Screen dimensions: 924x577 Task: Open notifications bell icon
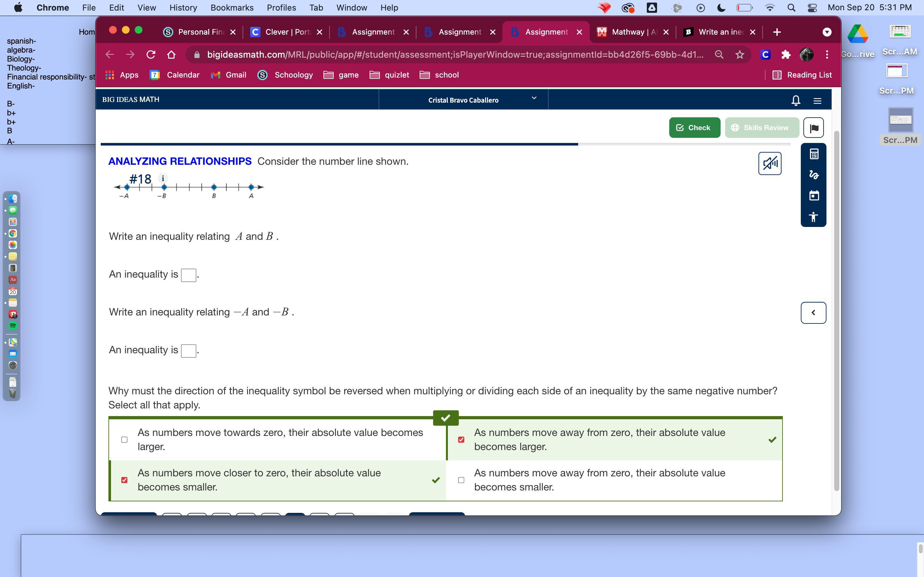click(x=796, y=100)
